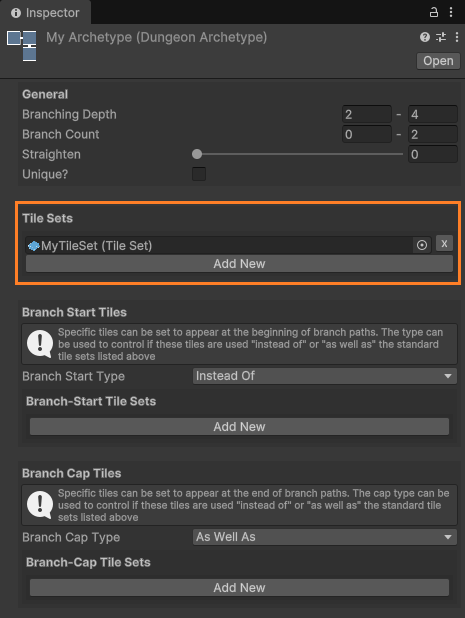Click the Branch Count label
465x618 pixels.
click(61, 134)
